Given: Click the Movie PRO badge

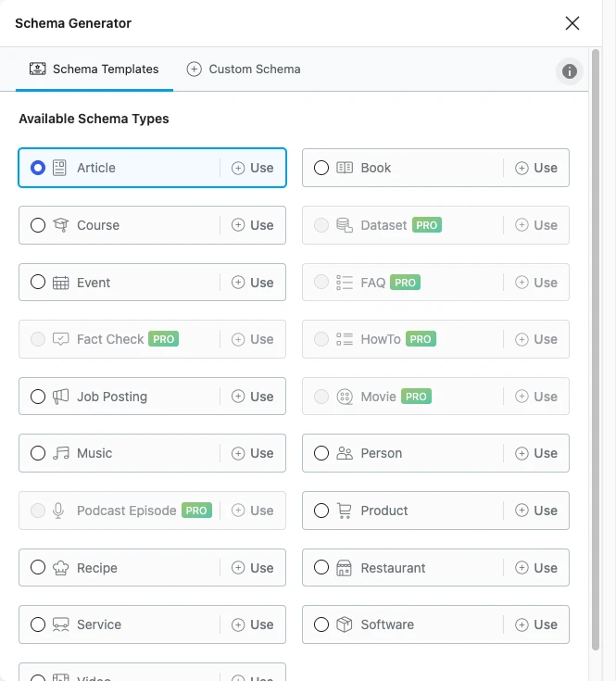Looking at the screenshot, I should tap(416, 397).
